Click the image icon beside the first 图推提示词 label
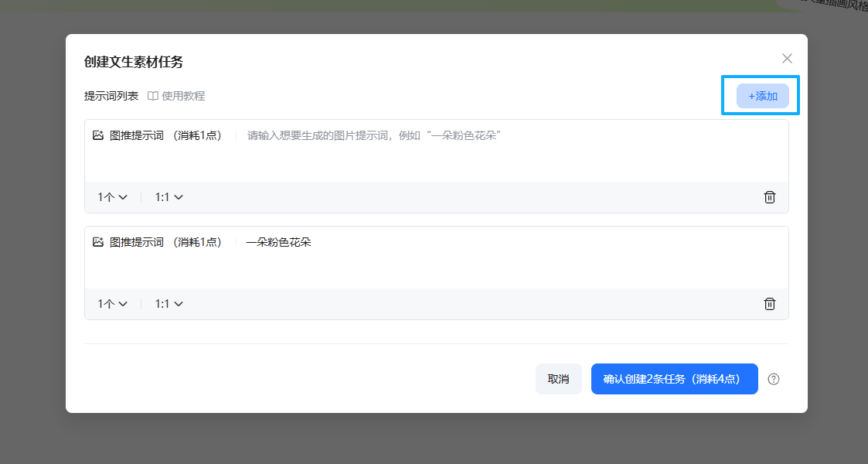This screenshot has width=868, height=464. (97, 134)
